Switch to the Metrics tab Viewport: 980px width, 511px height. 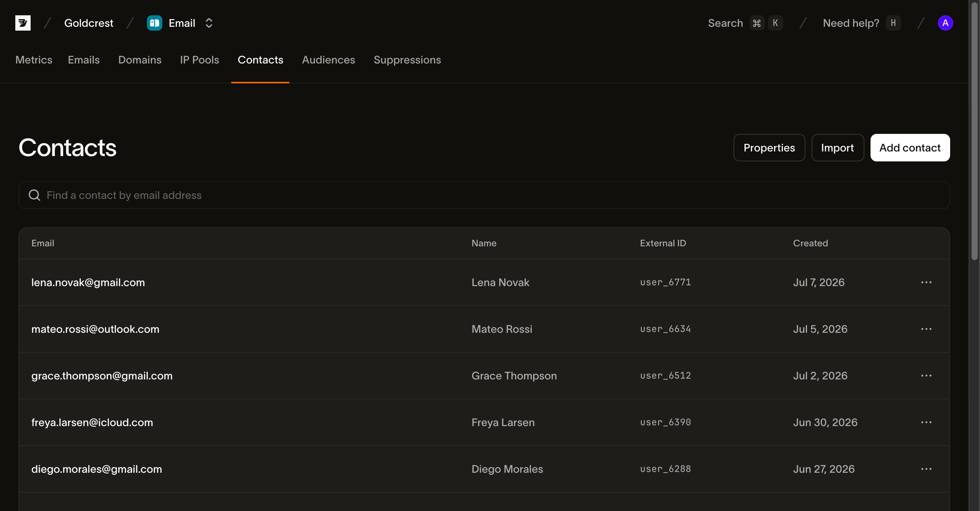tap(34, 60)
